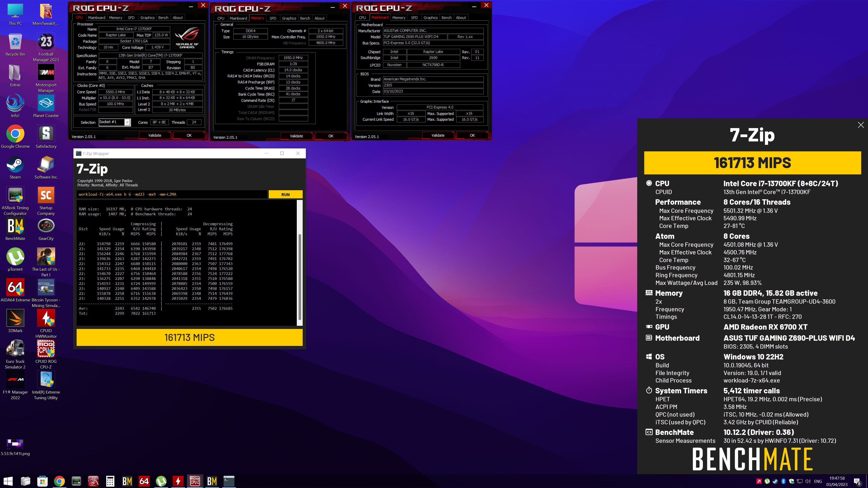The image size is (868, 488).
Task: Open the volume control in the system tray
Action: pyautogui.click(x=808, y=481)
